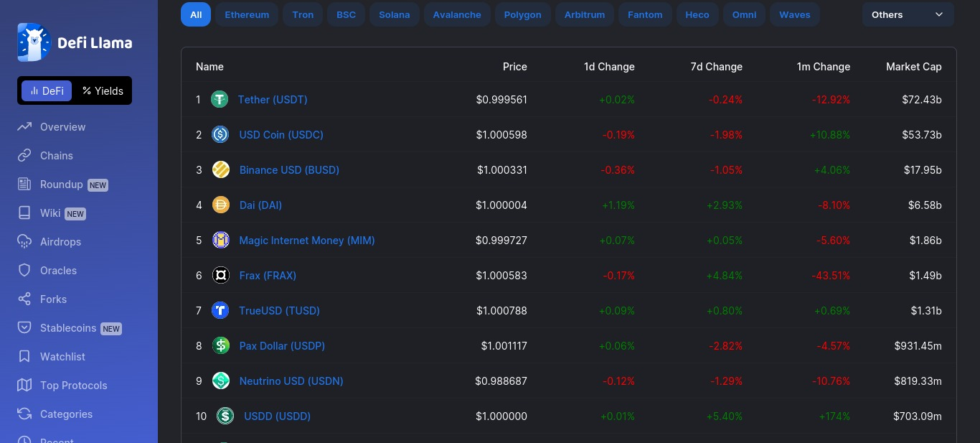Click the Defi Llama logo
Viewport: 980px width, 443px height.
[x=75, y=42]
